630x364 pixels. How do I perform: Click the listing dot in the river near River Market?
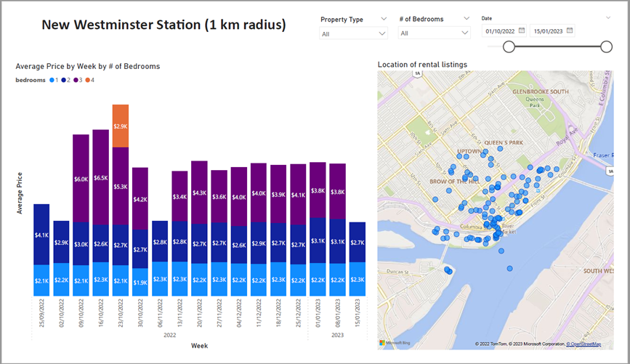(x=501, y=251)
